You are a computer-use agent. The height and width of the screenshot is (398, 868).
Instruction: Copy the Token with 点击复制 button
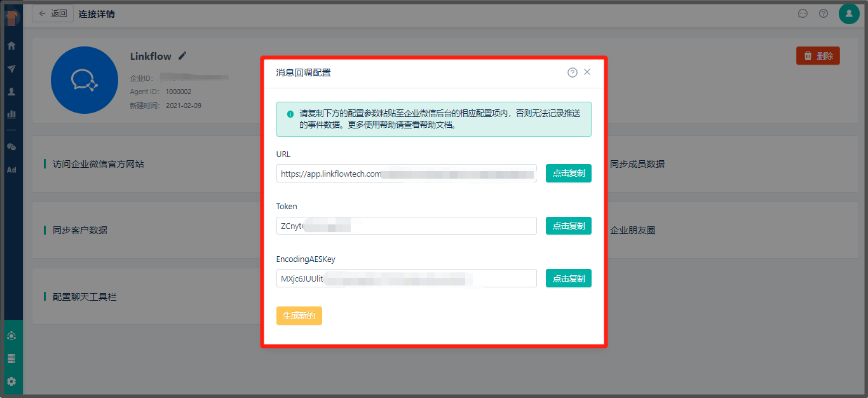coord(569,226)
